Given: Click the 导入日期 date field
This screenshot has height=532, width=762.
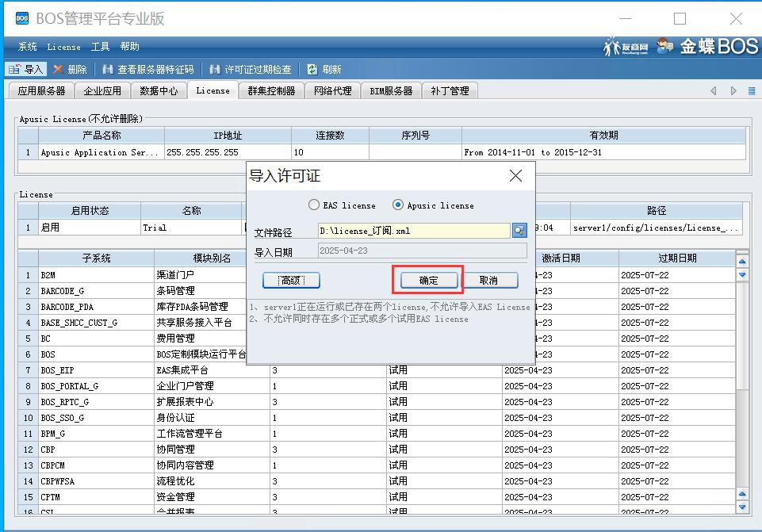Looking at the screenshot, I should click(423, 251).
